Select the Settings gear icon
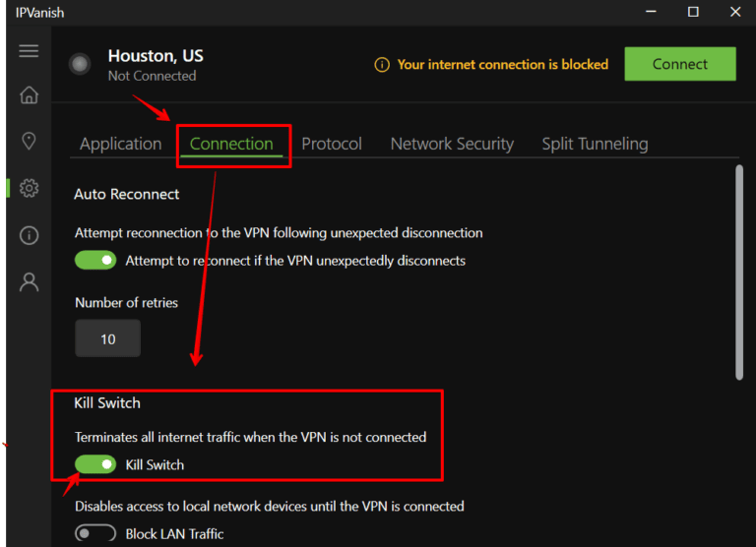 [x=29, y=188]
